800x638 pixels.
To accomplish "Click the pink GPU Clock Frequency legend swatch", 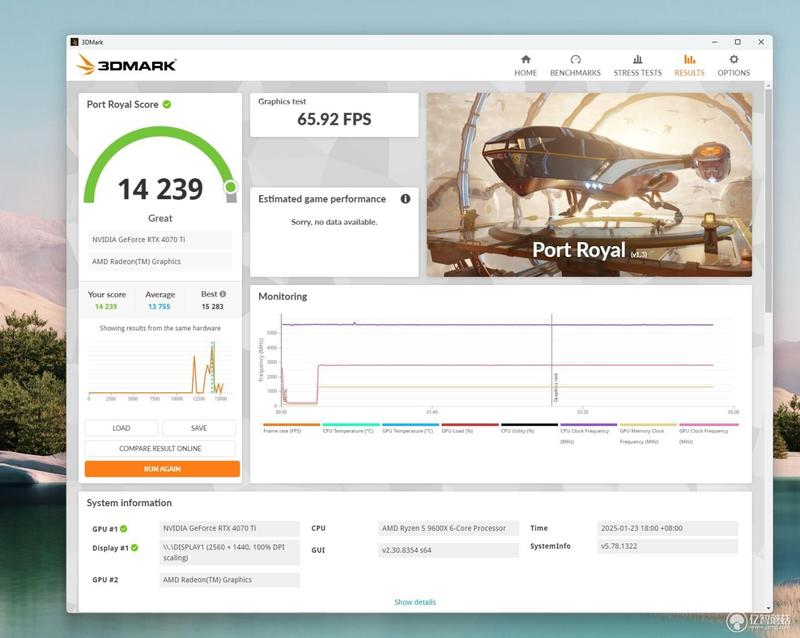I will click(x=708, y=425).
